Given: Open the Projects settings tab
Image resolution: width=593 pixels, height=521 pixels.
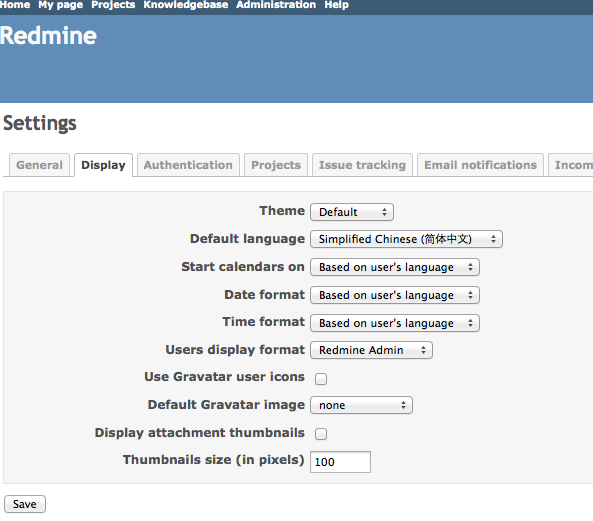Looking at the screenshot, I should pyautogui.click(x=276, y=165).
